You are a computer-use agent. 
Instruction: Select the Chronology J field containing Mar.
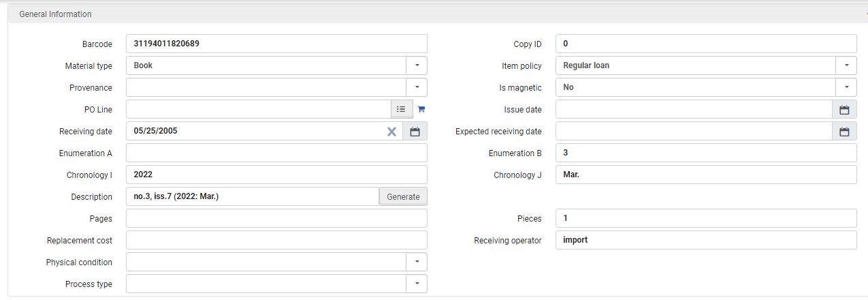(706, 175)
